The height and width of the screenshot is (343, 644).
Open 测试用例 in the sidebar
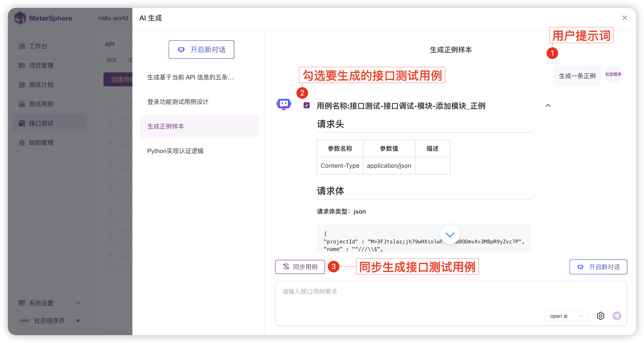50,104
